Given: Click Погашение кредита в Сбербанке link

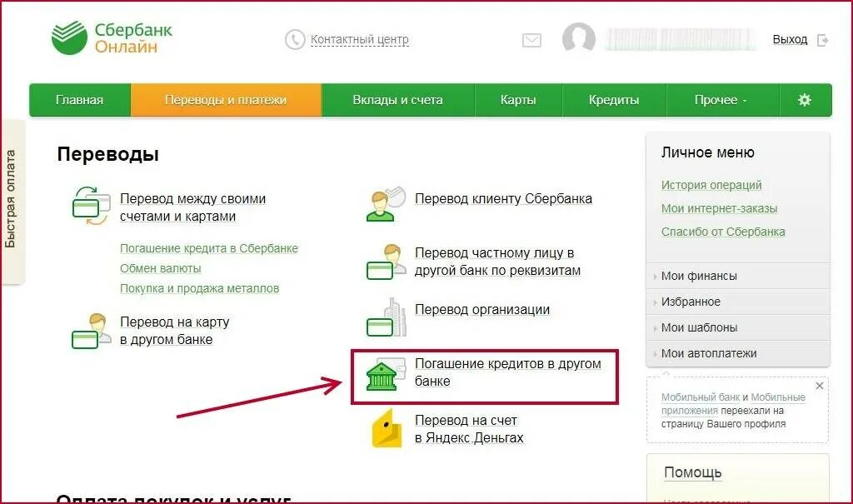Looking at the screenshot, I should tap(209, 248).
